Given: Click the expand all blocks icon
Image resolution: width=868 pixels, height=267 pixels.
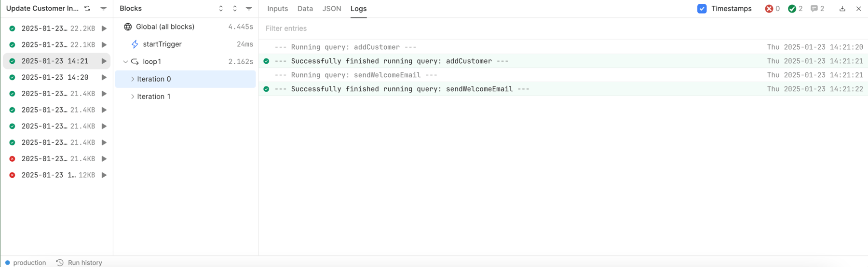Looking at the screenshot, I should click(221, 9).
